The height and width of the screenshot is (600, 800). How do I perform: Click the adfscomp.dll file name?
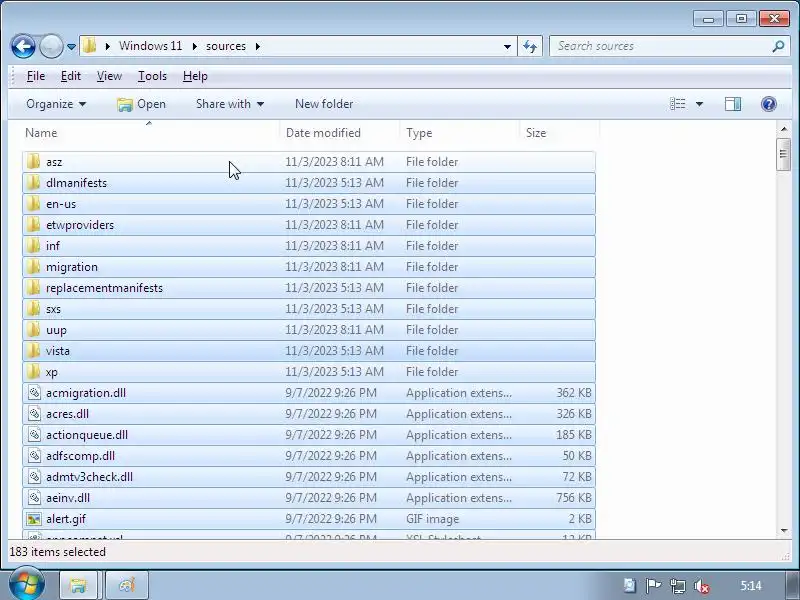tap(80, 456)
